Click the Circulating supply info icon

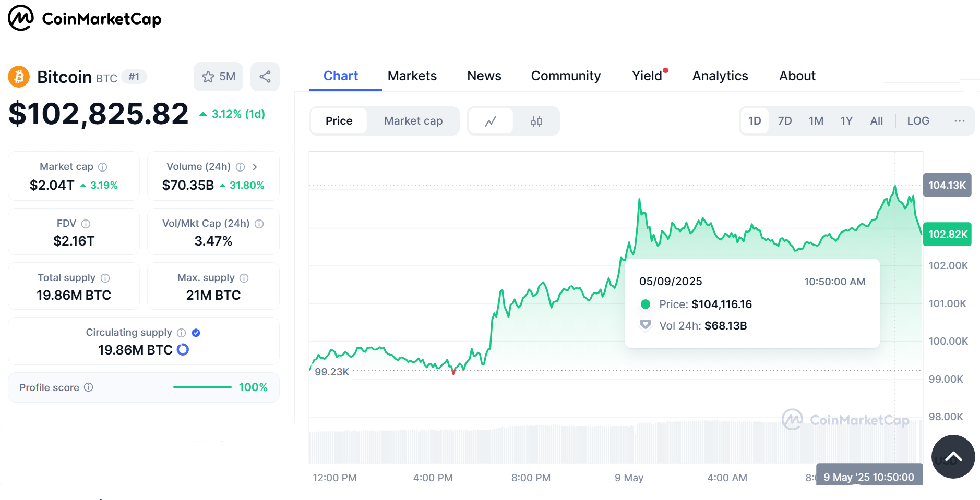(x=181, y=333)
